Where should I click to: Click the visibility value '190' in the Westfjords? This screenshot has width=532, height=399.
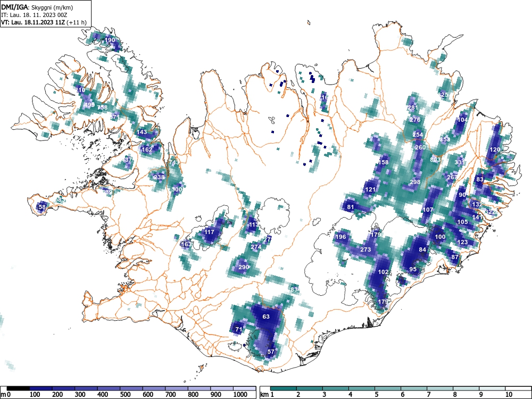pos(110,40)
